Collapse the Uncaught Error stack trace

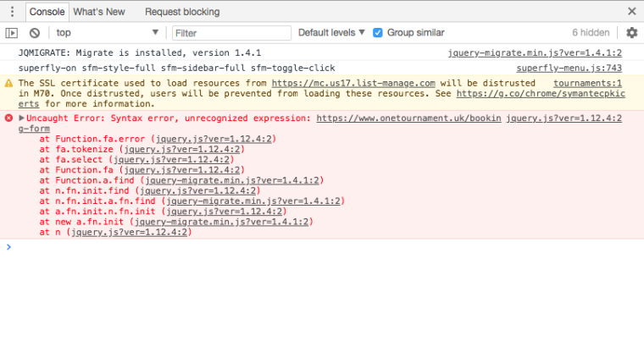tap(22, 118)
